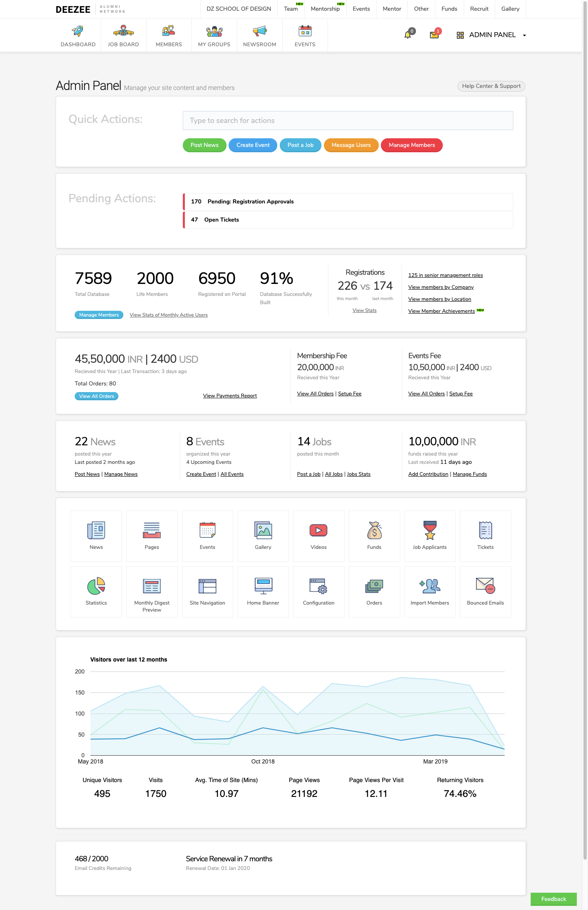Viewport: 588px width, 910px height.
Task: Open the Configuration gear tile
Action: tap(319, 592)
